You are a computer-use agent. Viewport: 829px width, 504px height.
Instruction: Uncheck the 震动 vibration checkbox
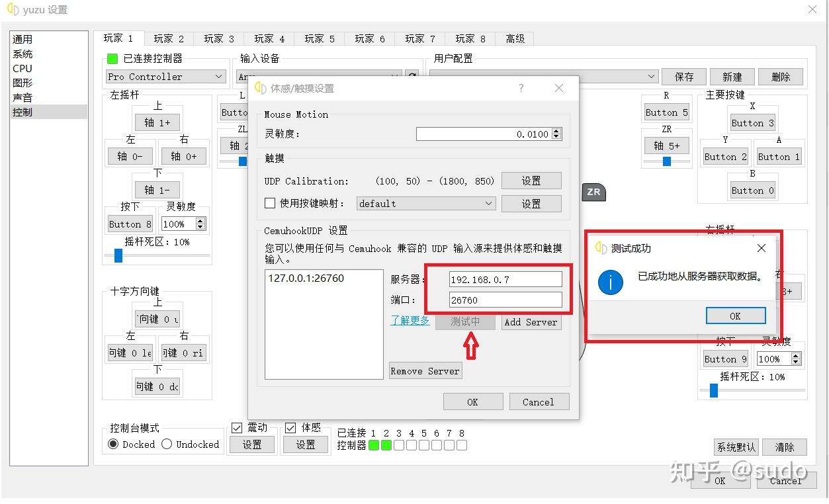coord(237,428)
